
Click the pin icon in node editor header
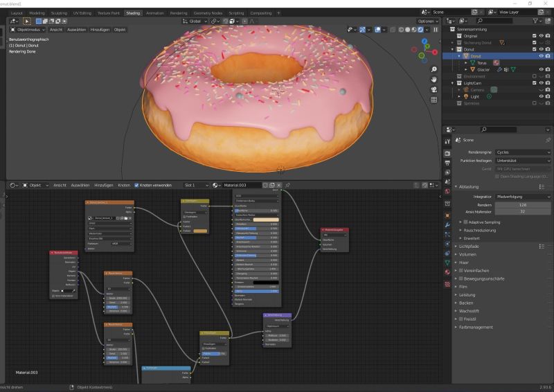coord(287,185)
